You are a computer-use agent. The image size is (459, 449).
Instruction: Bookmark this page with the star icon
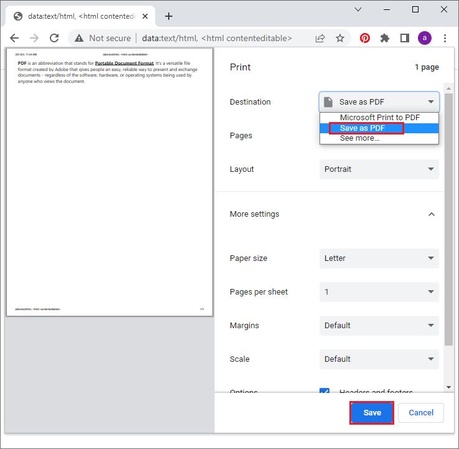click(340, 38)
